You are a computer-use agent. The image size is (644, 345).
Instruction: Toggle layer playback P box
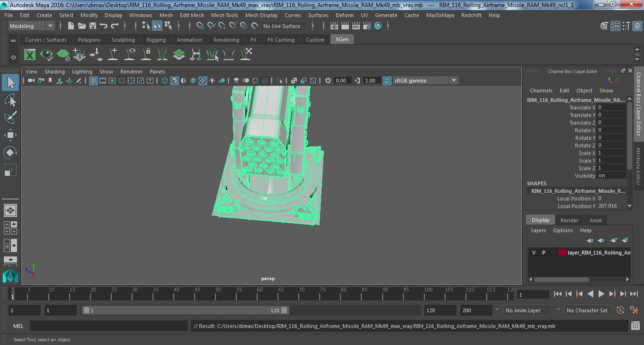tap(544, 253)
